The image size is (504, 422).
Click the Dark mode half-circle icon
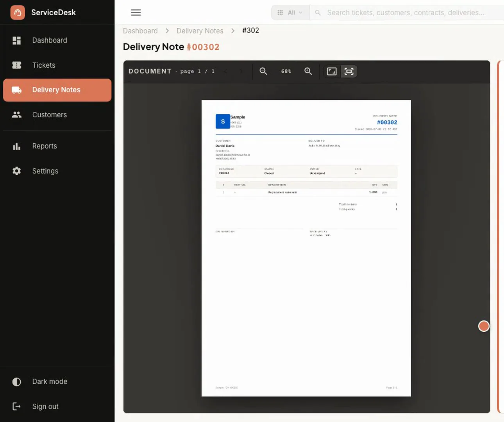click(17, 382)
